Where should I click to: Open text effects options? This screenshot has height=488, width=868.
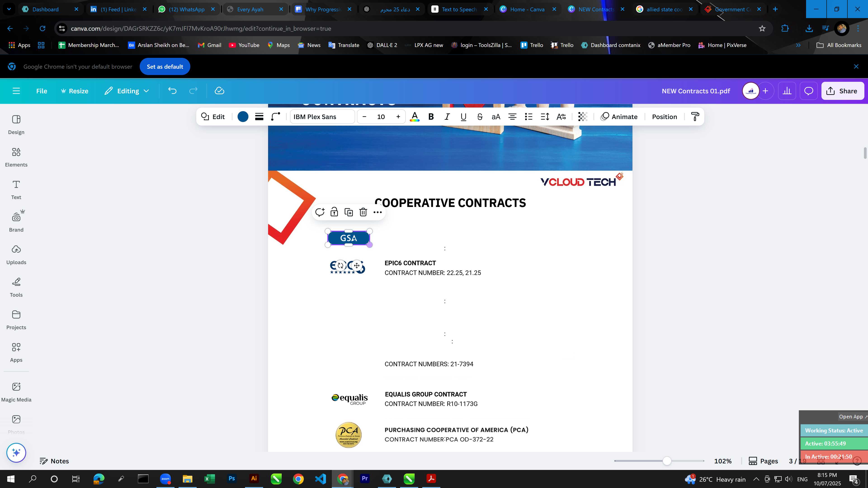point(561,117)
